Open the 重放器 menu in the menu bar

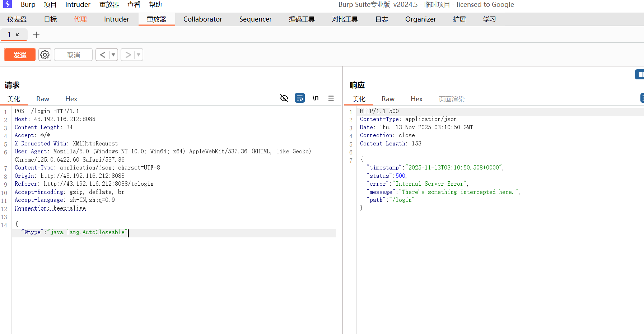pos(109,4)
